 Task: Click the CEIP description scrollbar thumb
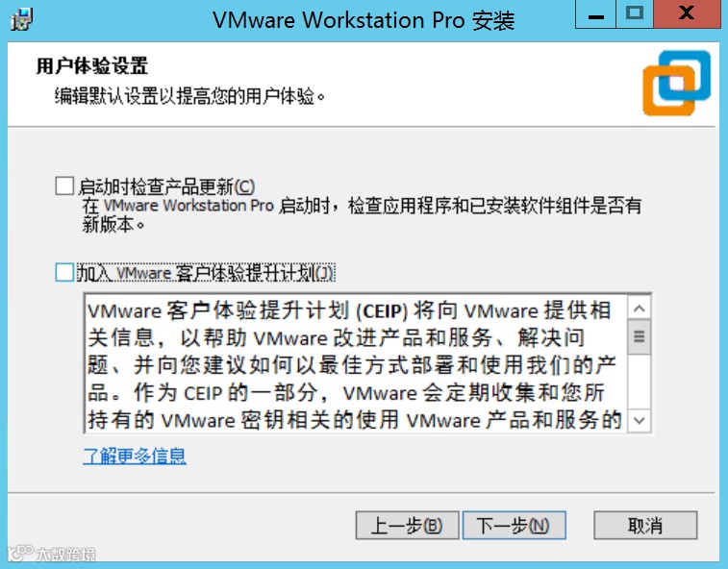tap(640, 336)
